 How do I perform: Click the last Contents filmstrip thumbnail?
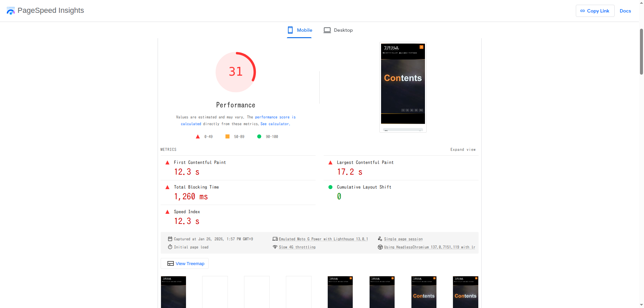[465, 292]
